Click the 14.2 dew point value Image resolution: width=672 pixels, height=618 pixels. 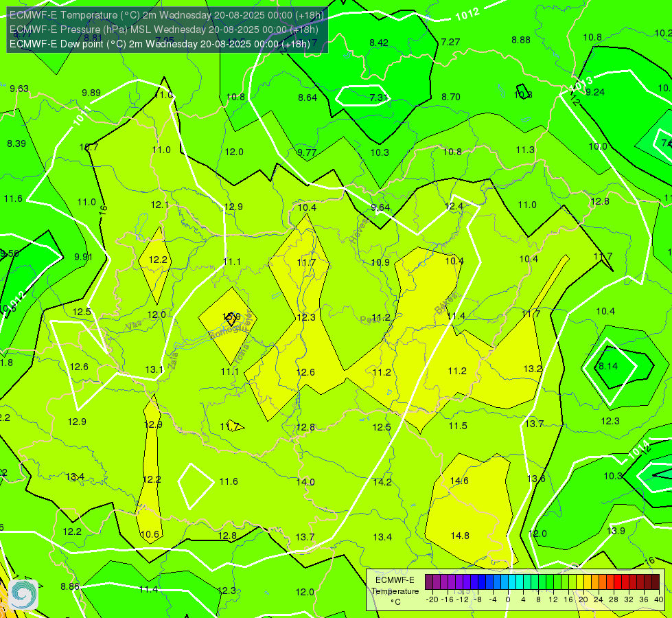click(382, 481)
